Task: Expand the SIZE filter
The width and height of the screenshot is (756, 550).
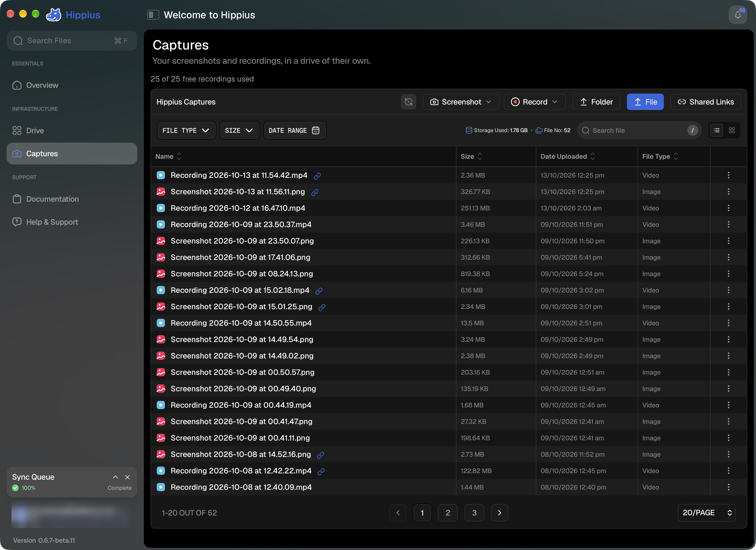Action: point(239,131)
